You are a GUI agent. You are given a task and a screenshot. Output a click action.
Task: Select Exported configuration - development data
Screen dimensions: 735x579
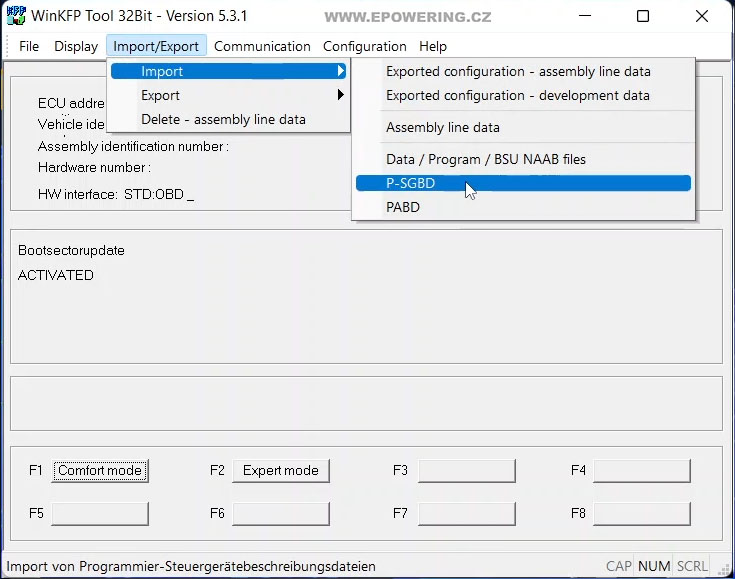[523, 95]
